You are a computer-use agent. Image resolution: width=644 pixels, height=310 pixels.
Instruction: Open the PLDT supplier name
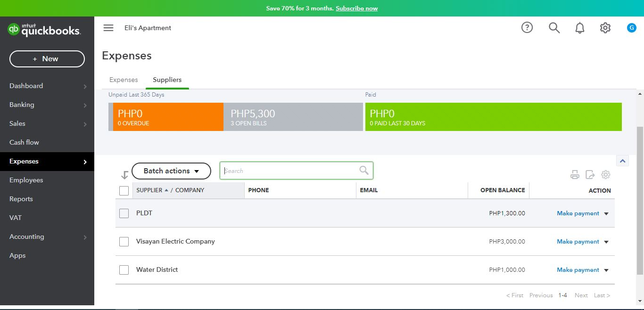pyautogui.click(x=144, y=213)
